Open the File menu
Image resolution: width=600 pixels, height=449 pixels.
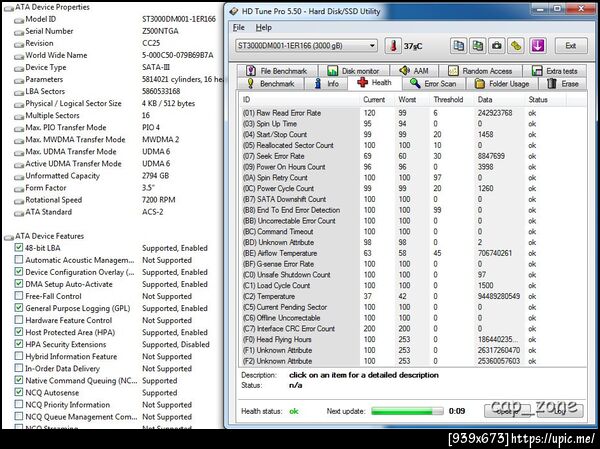tap(238, 28)
